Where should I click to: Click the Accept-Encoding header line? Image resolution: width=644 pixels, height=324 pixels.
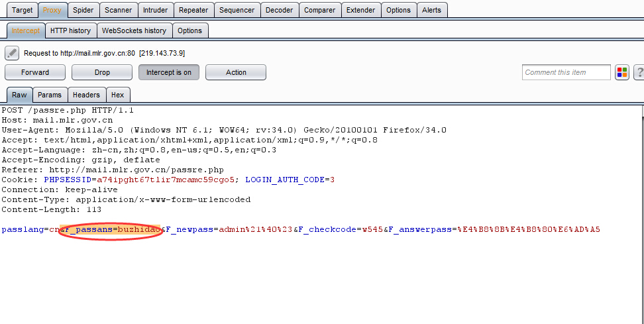tap(81, 160)
